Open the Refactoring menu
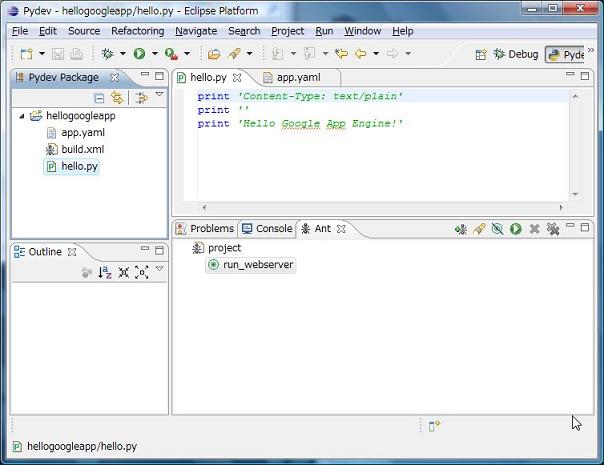 [x=137, y=31]
